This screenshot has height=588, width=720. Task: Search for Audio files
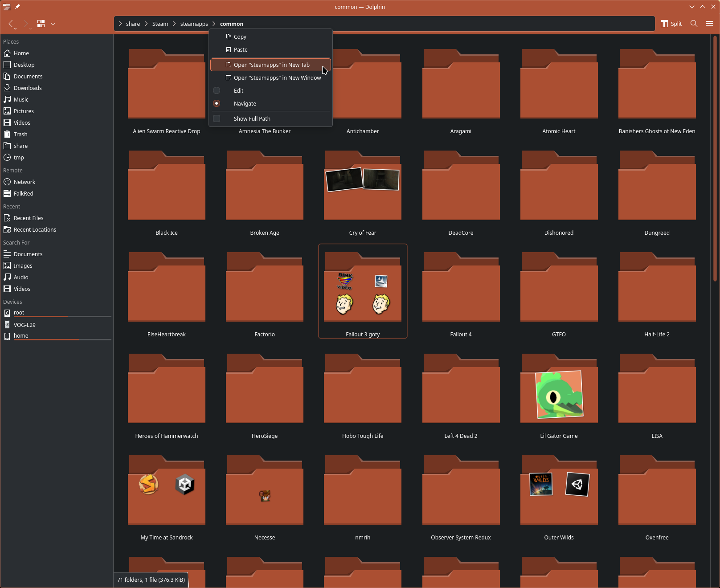pos(57,277)
